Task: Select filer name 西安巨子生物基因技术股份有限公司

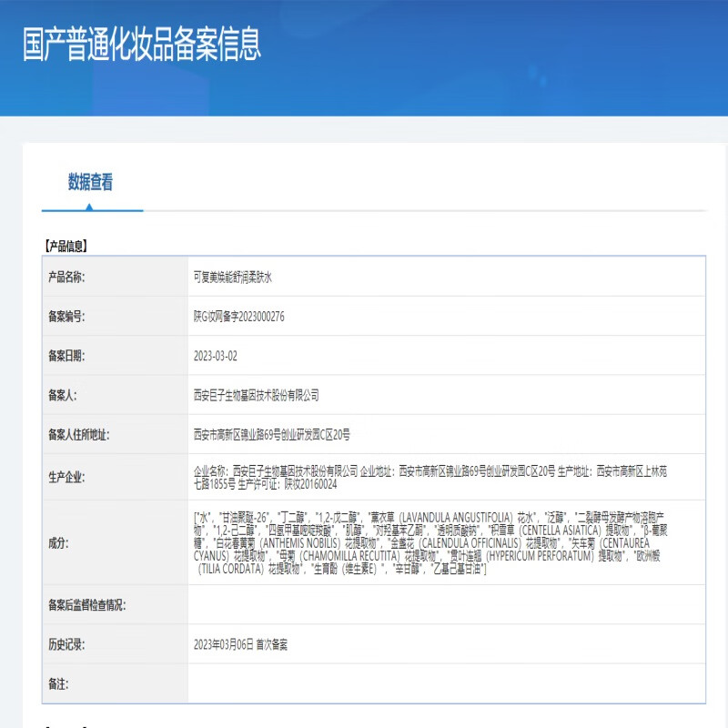Action: 257,395
